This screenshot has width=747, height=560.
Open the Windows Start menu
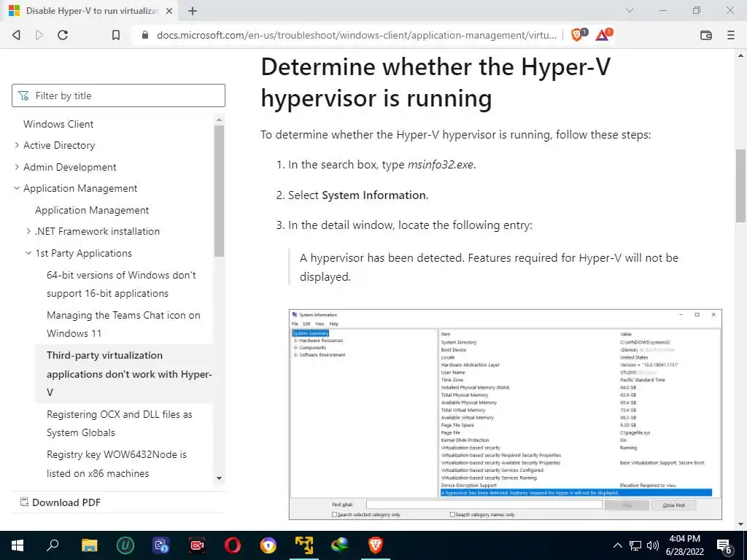(18, 545)
